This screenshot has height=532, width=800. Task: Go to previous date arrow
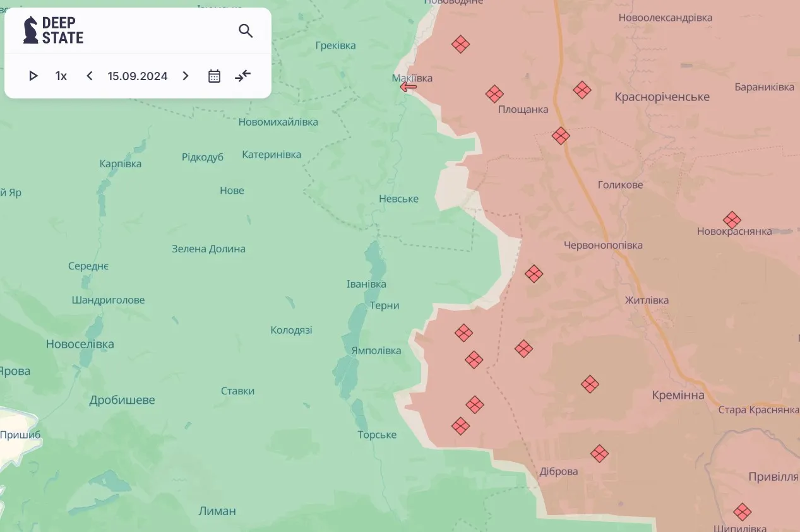click(90, 76)
